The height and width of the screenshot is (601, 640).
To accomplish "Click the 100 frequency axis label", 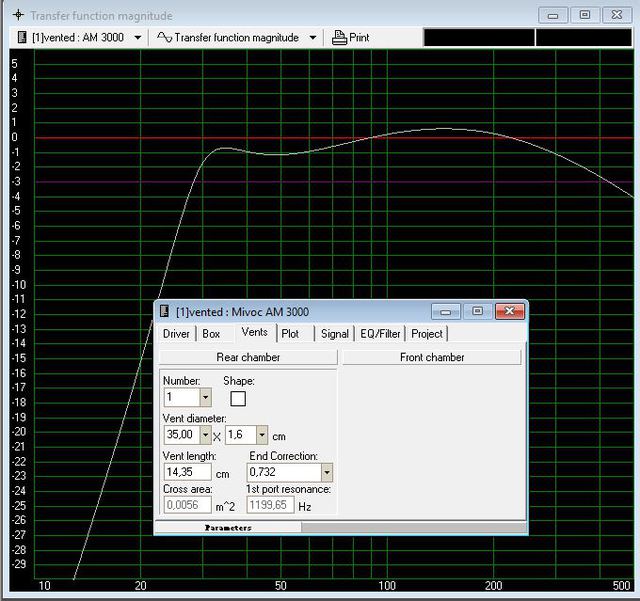I will 387,585.
